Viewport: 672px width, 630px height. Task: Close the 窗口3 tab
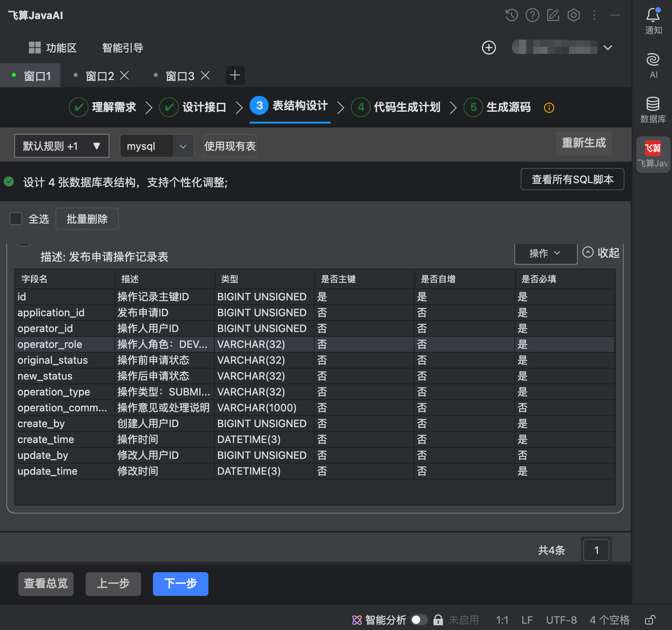(205, 76)
